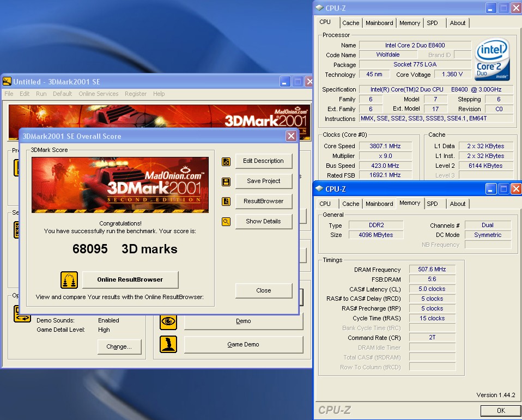Click the Save Project button
Image resolution: width=522 pixels, height=420 pixels.
click(264, 181)
